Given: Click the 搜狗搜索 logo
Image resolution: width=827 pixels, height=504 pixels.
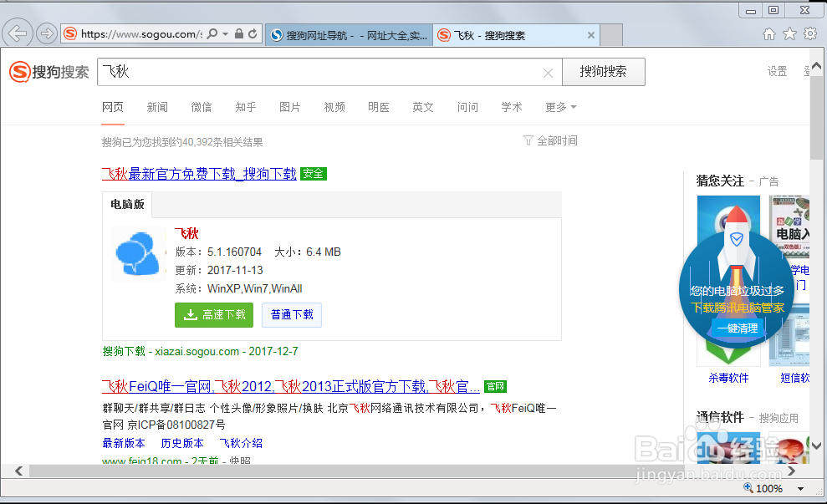Looking at the screenshot, I should [x=49, y=72].
